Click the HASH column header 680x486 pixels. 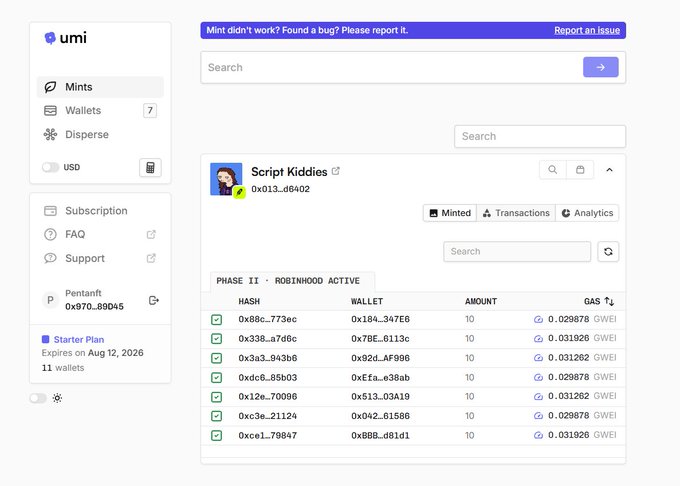249,301
